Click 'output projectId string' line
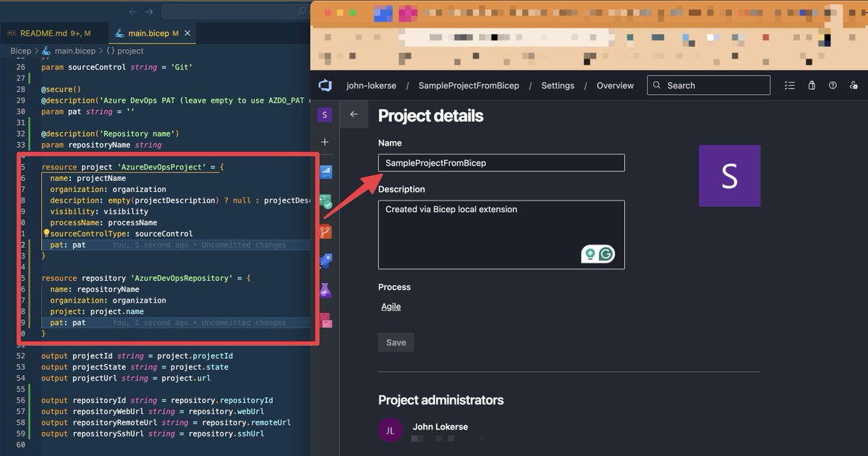Image resolution: width=868 pixels, height=456 pixels. [137, 356]
